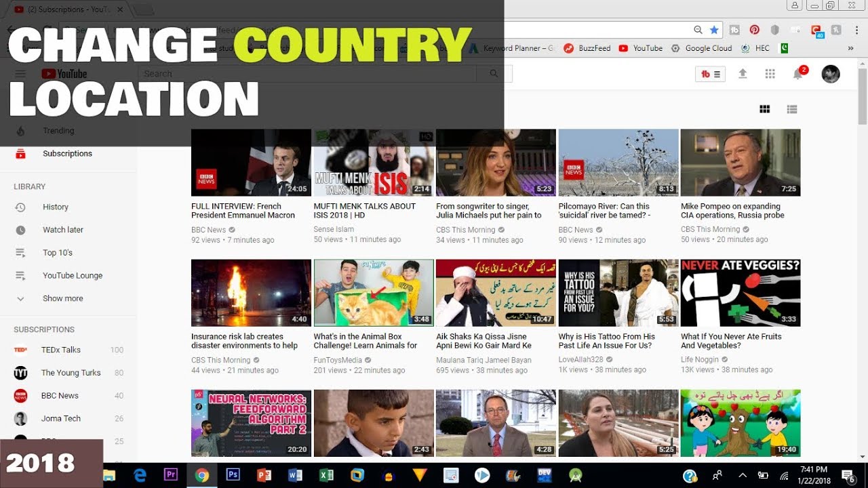Image resolution: width=868 pixels, height=488 pixels.
Task: Open the account avatar menu
Action: [831, 74]
